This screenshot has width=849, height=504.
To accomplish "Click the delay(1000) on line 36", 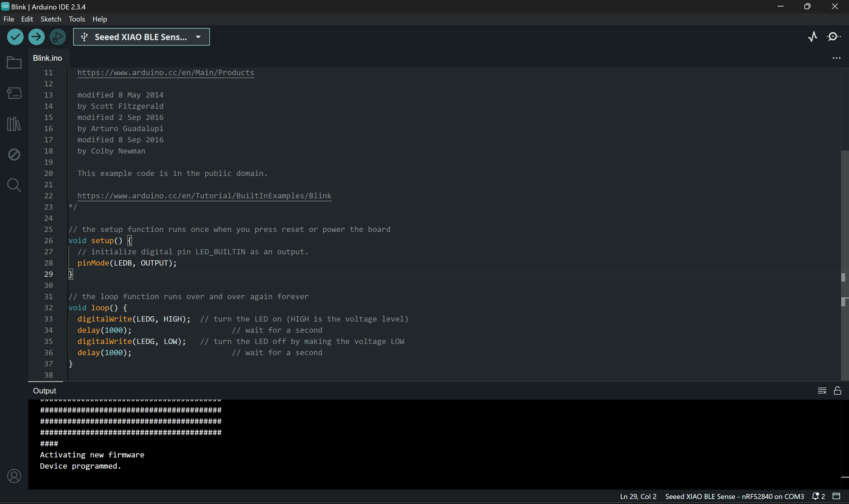I will click(104, 353).
